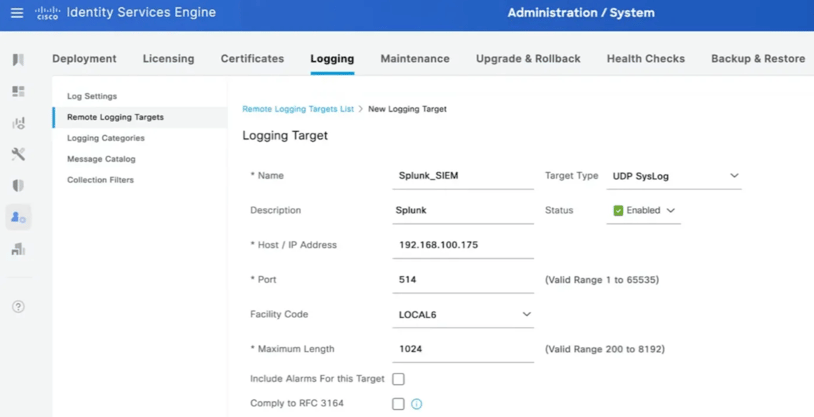Click the Administration / System header title

coord(581,12)
